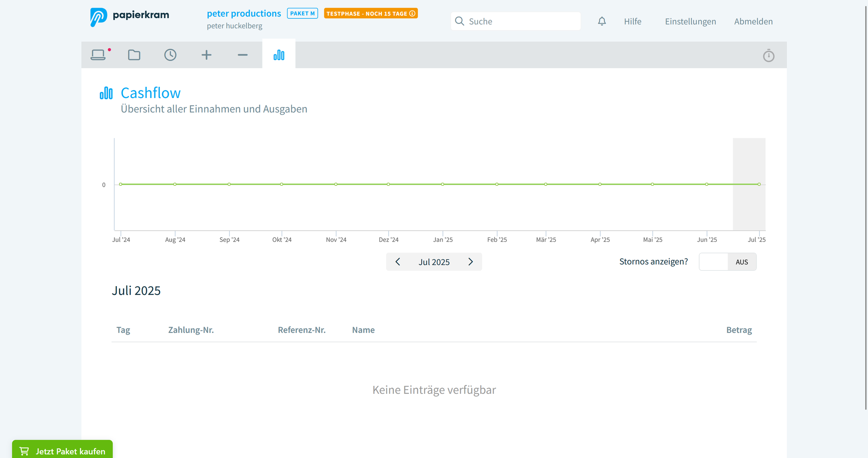Start the stopwatch timer icon
Screen dimensions: 868x458
(x=768, y=56)
